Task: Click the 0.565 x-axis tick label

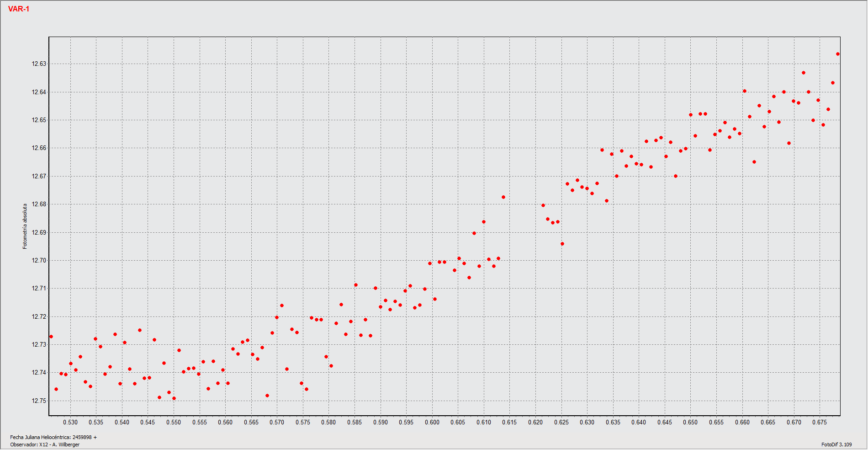Action: (x=251, y=422)
